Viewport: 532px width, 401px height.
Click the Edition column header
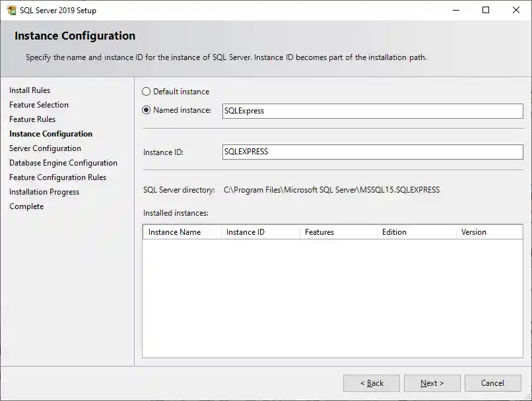(395, 232)
